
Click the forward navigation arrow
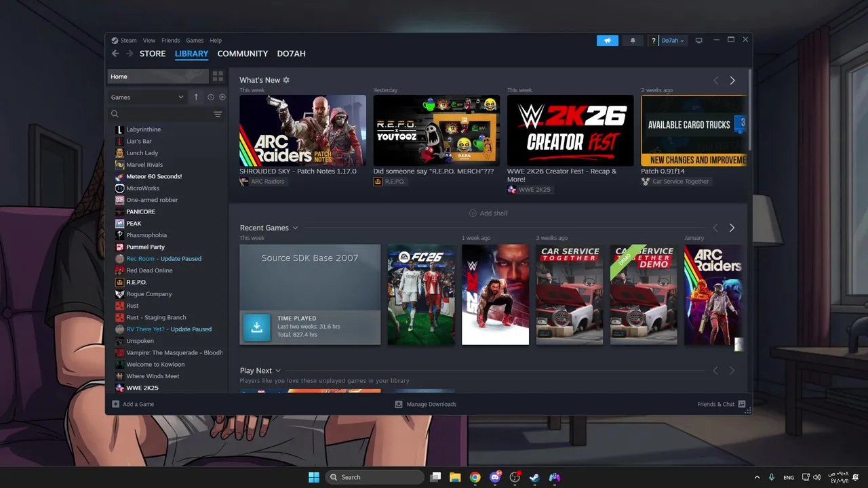coord(129,54)
